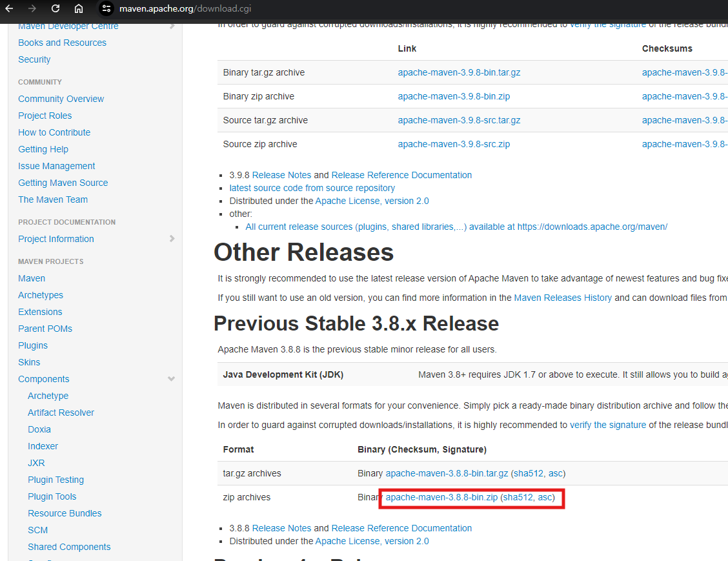
Task: Download apache-maven-3.9.8-src.zip
Action: click(454, 144)
